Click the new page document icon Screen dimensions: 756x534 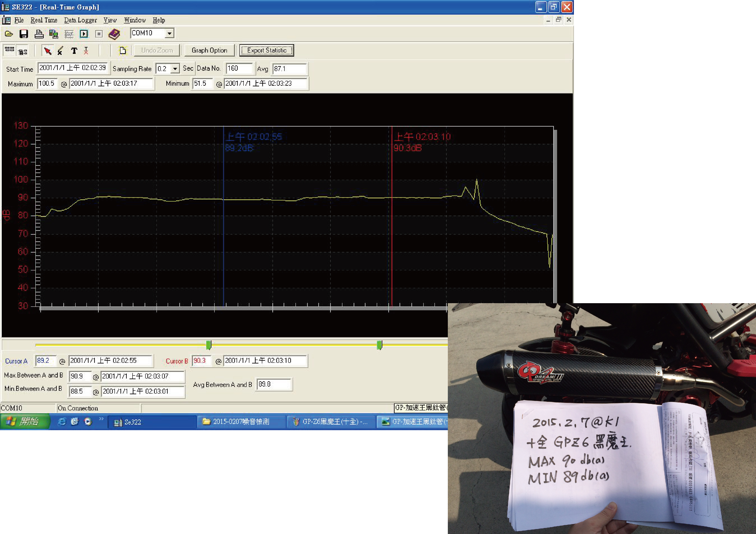(x=122, y=51)
